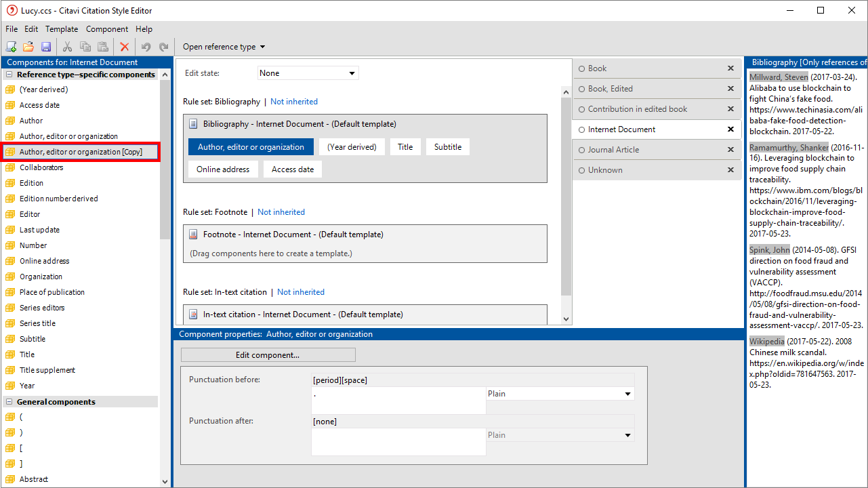Select the Contribution in edited book radio
868x488 pixels.
(x=581, y=109)
